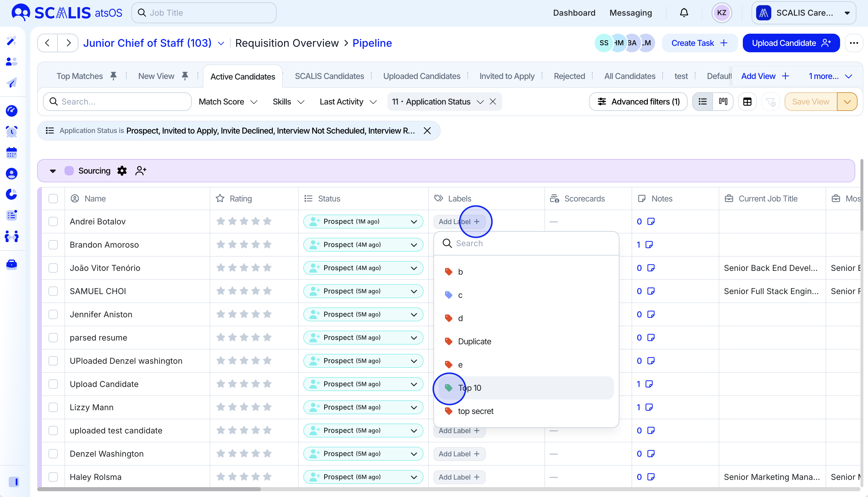
Task: Choose the Top 10 label option
Action: pyautogui.click(x=469, y=388)
